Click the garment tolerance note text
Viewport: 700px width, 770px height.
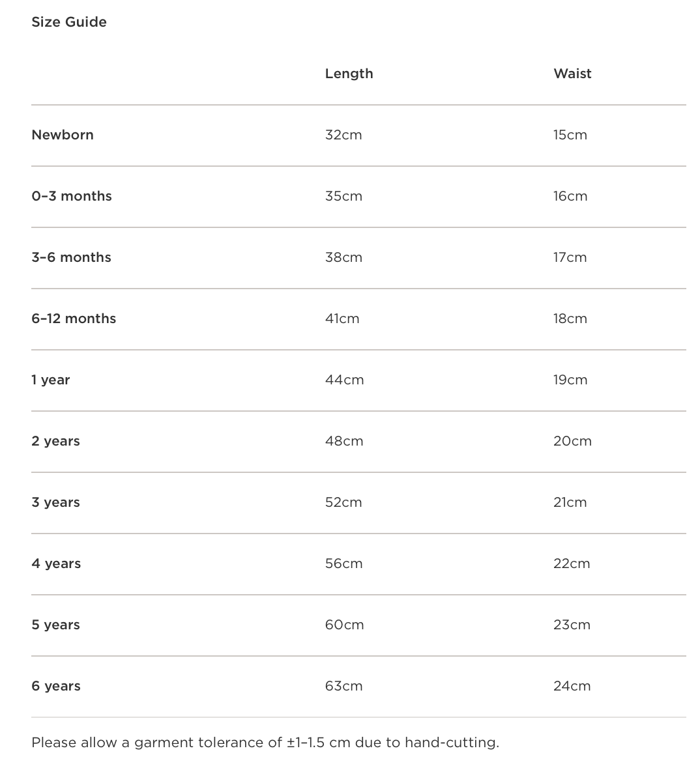[265, 742]
